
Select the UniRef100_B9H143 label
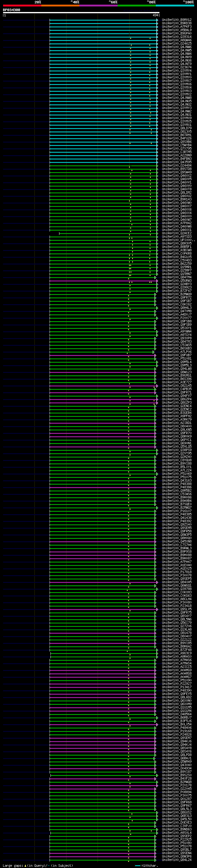coord(177,200)
